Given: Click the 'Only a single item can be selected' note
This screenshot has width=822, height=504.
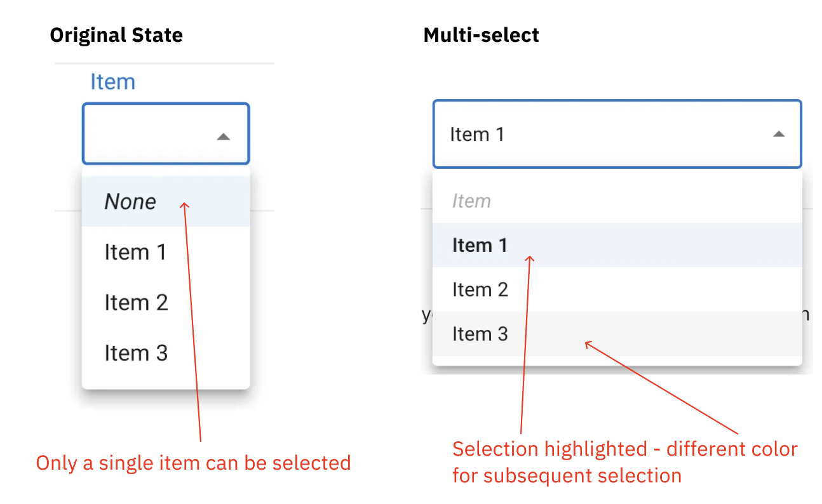Looking at the screenshot, I should [193, 463].
